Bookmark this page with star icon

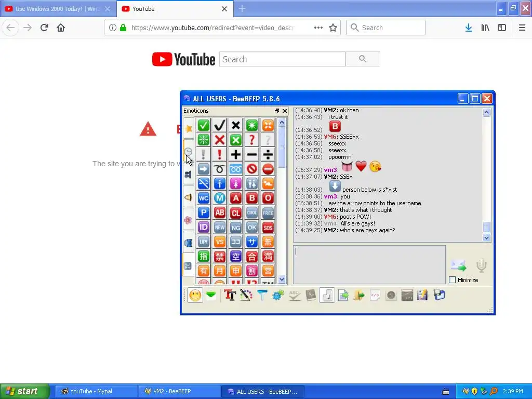pos(333,28)
